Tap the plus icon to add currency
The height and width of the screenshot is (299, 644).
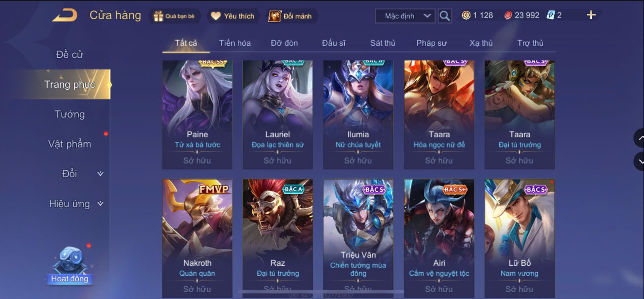tap(591, 15)
